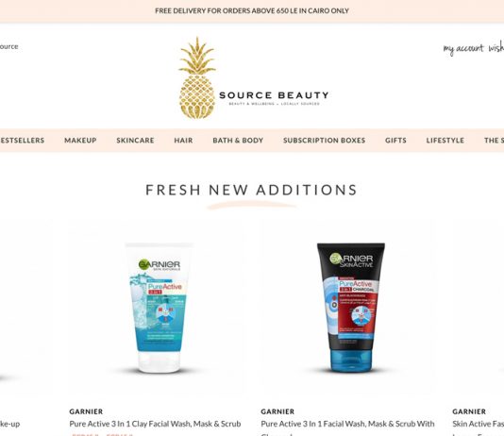Open the Lifestyle category
The image size is (504, 436).
pyautogui.click(x=445, y=141)
